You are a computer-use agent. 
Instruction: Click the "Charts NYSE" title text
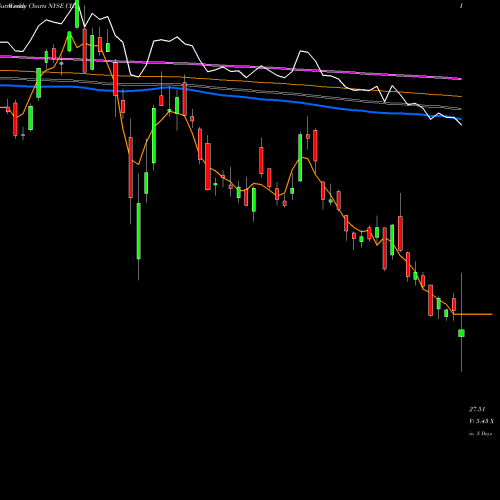click(x=46, y=6)
